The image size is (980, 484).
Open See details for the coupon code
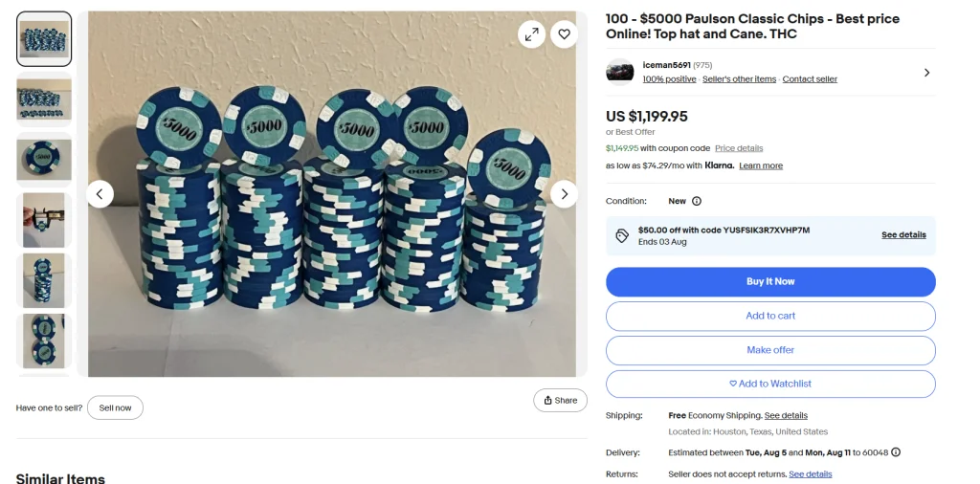click(x=903, y=235)
